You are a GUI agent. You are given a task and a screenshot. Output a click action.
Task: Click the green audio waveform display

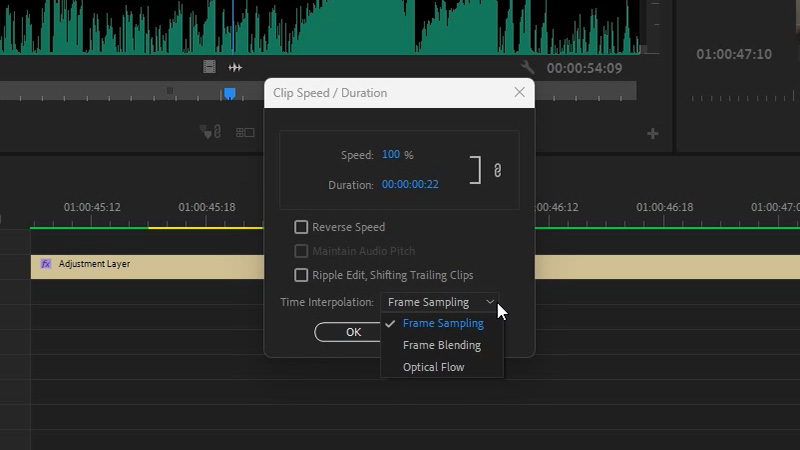[321, 27]
